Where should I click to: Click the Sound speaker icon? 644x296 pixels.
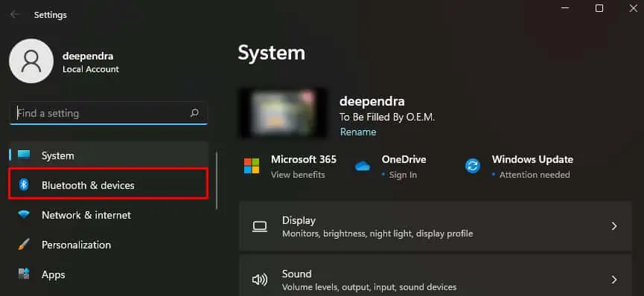(260, 280)
